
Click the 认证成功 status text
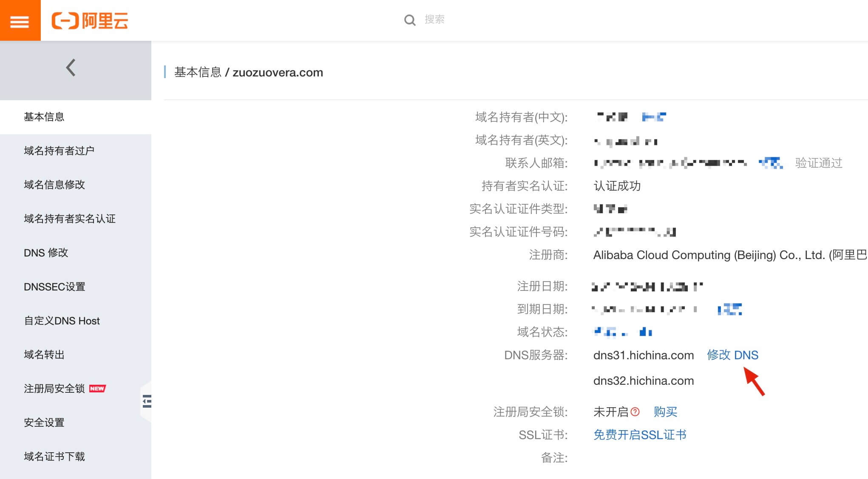(x=617, y=186)
